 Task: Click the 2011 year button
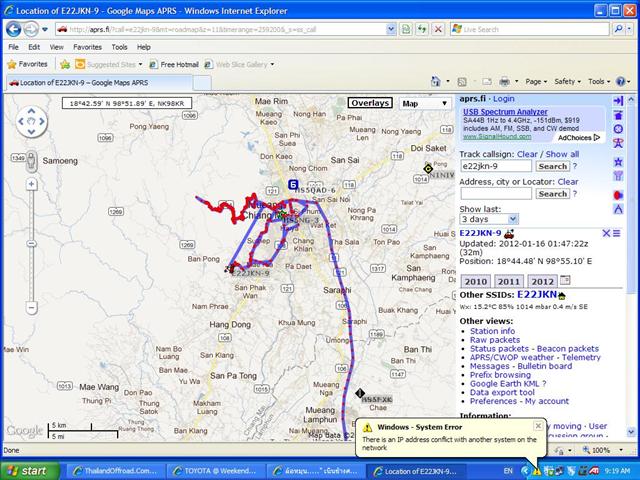point(508,282)
